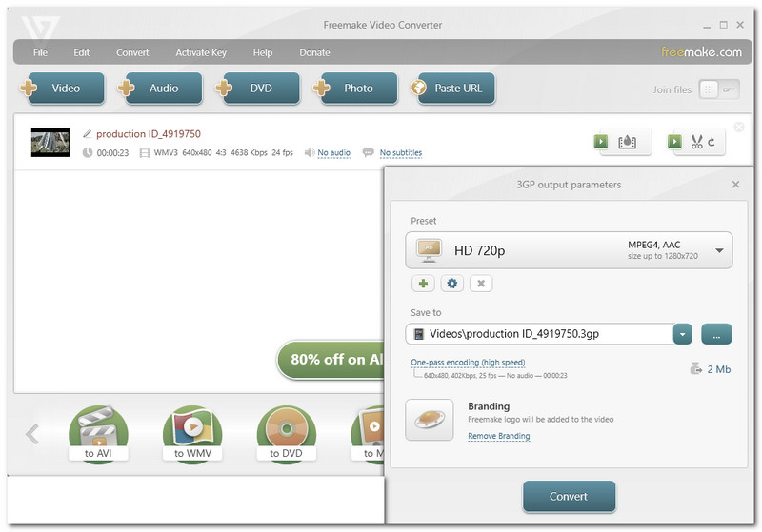Open the No audio track selector

click(333, 153)
